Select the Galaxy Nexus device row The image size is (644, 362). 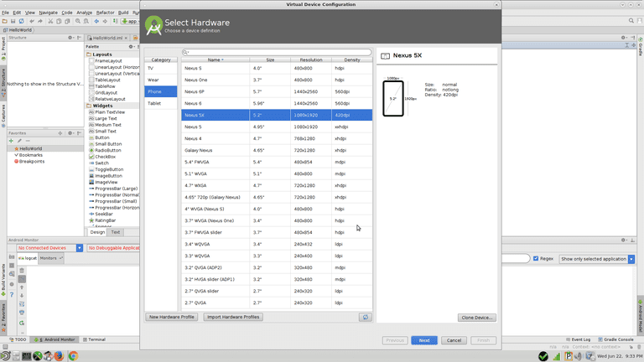[x=277, y=150]
